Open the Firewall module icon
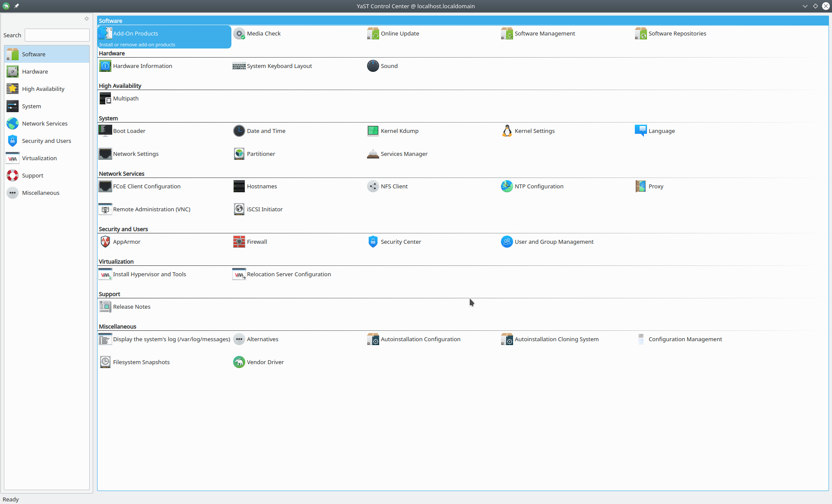Viewport: 832px width, 504px height. click(x=239, y=242)
